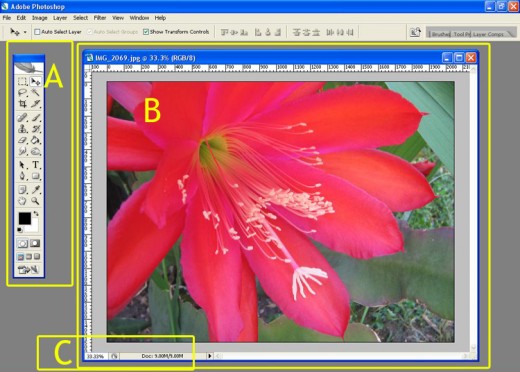Click the horizontal scrollbar of IMG_2069.jpg
The image size is (520, 372).
point(341,356)
